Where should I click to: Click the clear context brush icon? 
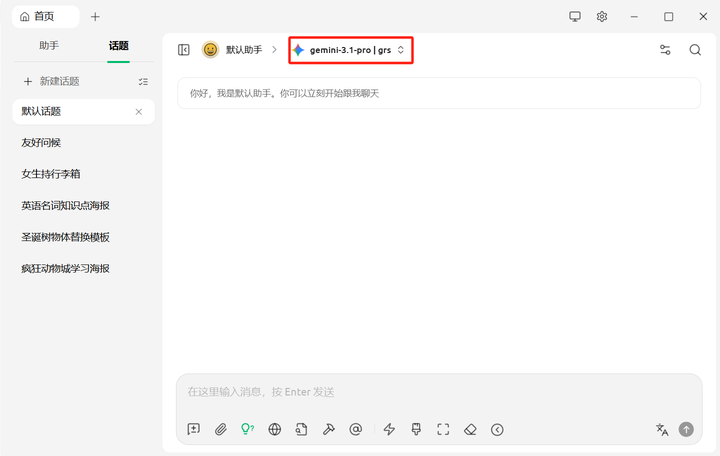click(x=417, y=429)
